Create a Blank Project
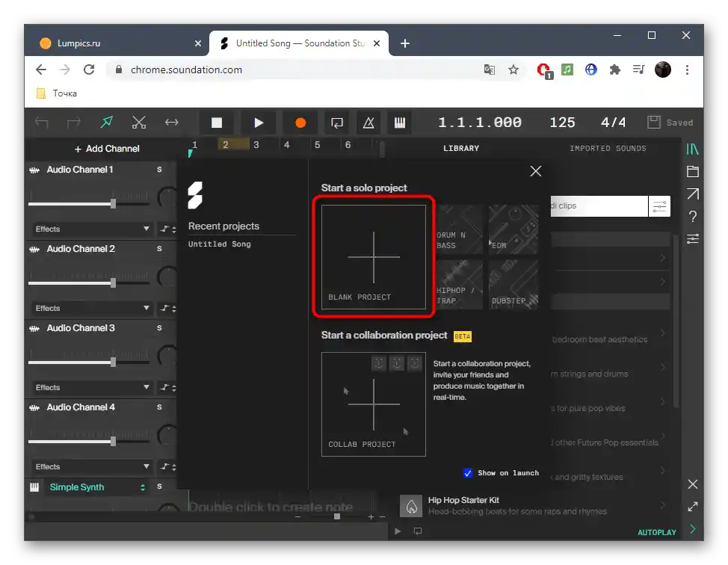 point(373,257)
